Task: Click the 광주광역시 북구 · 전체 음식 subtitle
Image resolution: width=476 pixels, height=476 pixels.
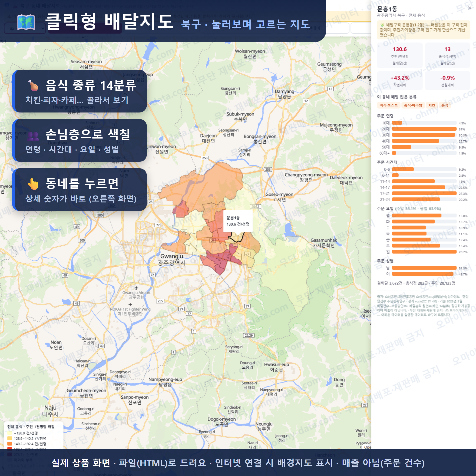Action: 401,15
